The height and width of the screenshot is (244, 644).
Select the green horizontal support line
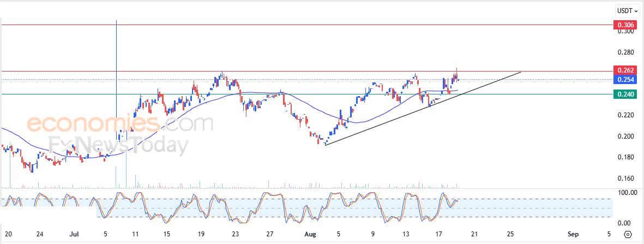(x=306, y=94)
